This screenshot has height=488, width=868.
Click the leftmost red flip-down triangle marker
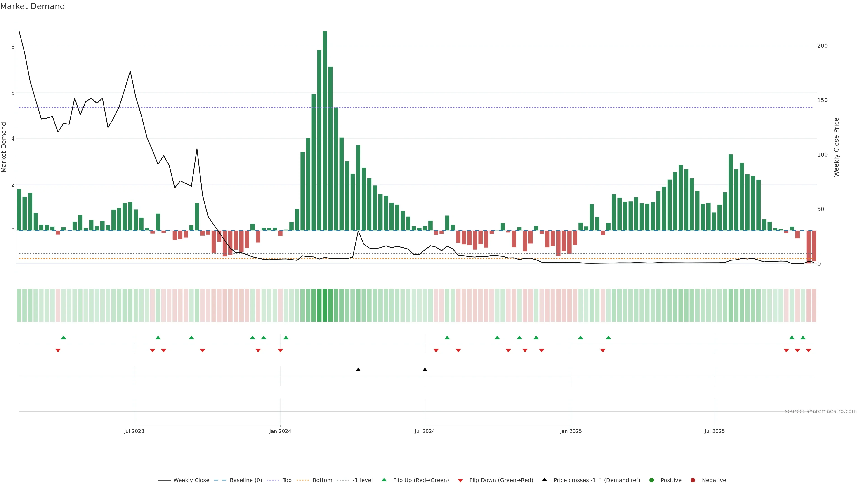tap(58, 351)
